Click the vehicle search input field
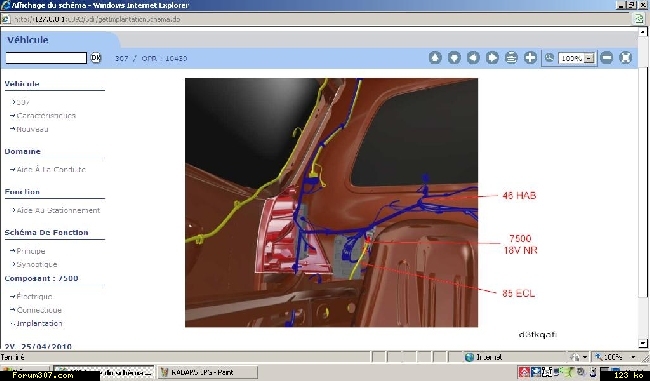 pyautogui.click(x=46, y=58)
